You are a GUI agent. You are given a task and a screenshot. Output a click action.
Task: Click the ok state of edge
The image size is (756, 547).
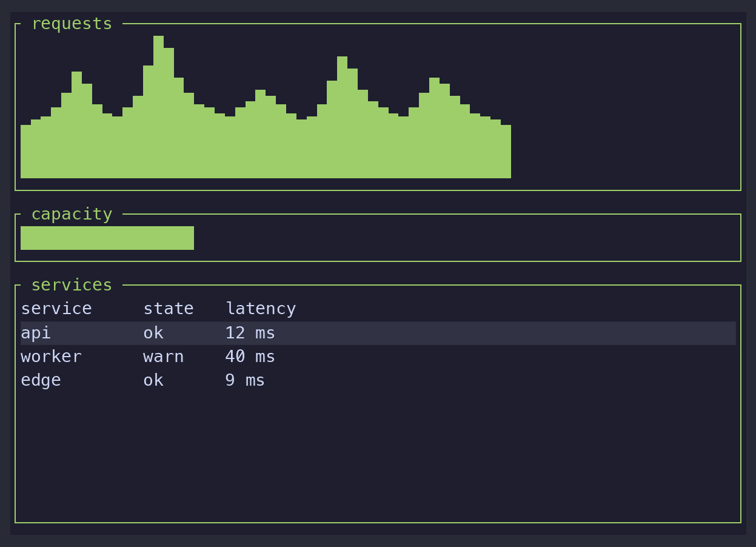(153, 380)
